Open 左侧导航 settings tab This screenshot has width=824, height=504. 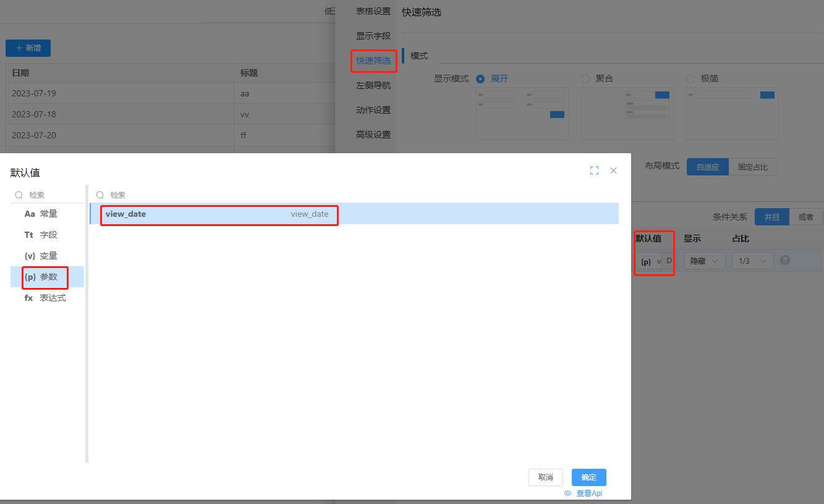[x=373, y=85]
